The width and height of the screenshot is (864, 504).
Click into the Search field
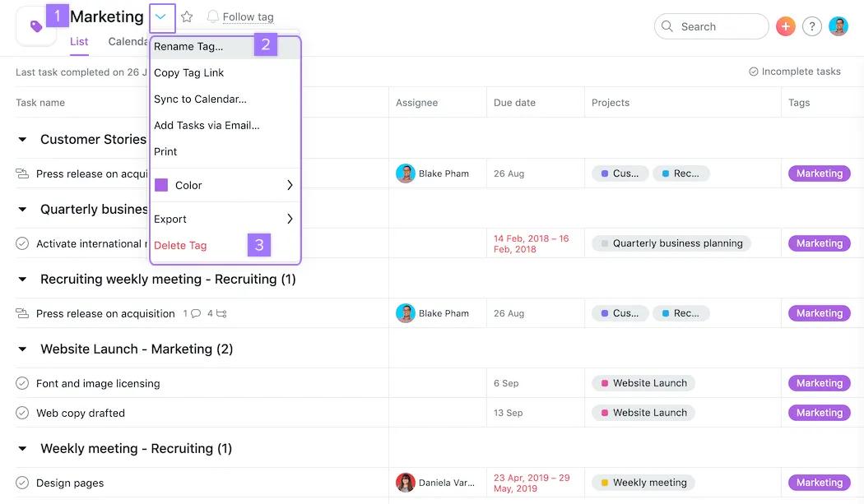tap(711, 26)
